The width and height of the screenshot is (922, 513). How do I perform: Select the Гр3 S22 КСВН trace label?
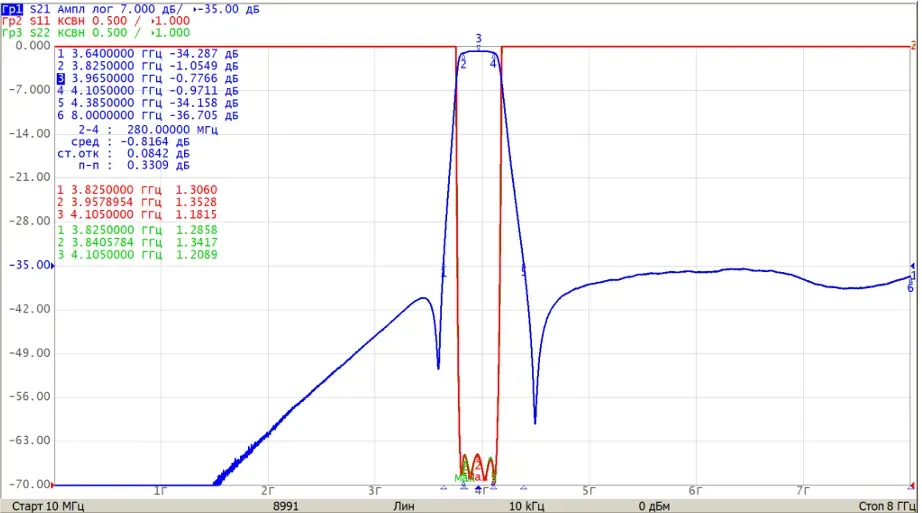tap(44, 33)
